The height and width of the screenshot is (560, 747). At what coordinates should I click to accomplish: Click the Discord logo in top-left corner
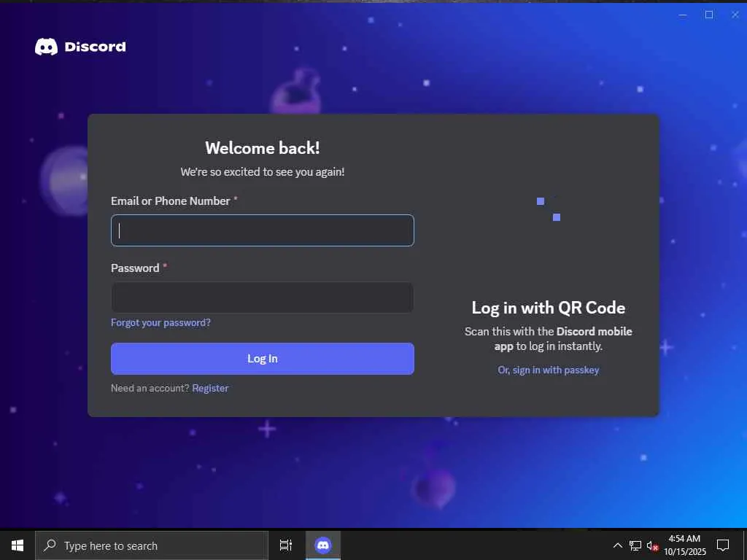(x=80, y=47)
